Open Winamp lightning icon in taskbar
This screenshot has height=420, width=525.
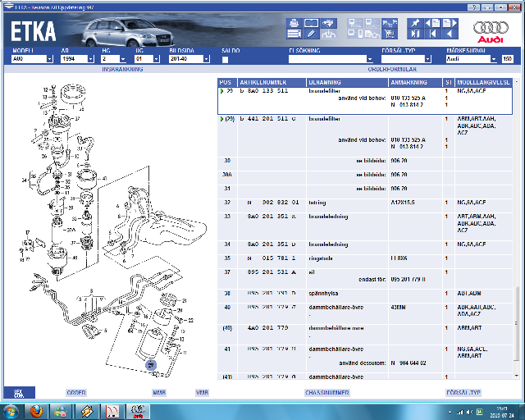point(87,412)
